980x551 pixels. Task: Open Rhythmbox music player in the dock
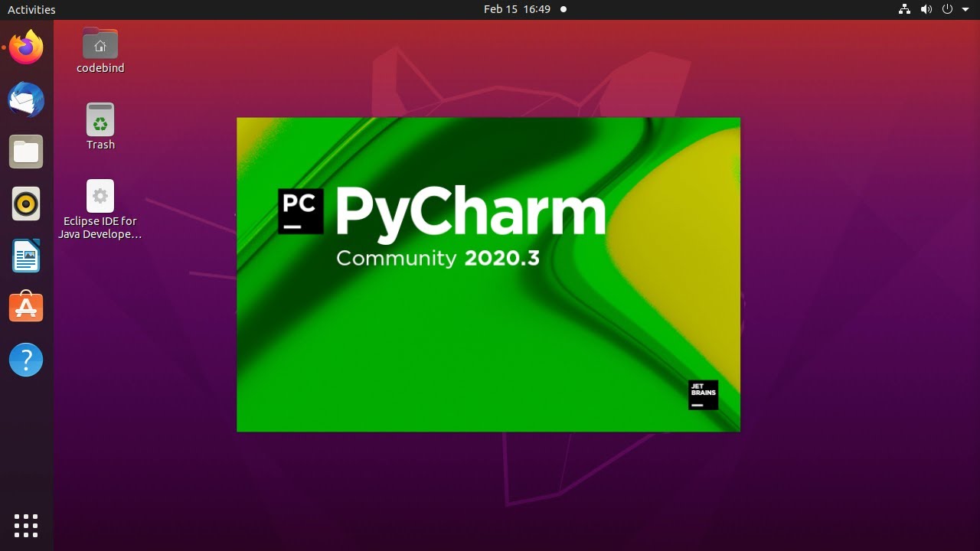pyautogui.click(x=26, y=204)
